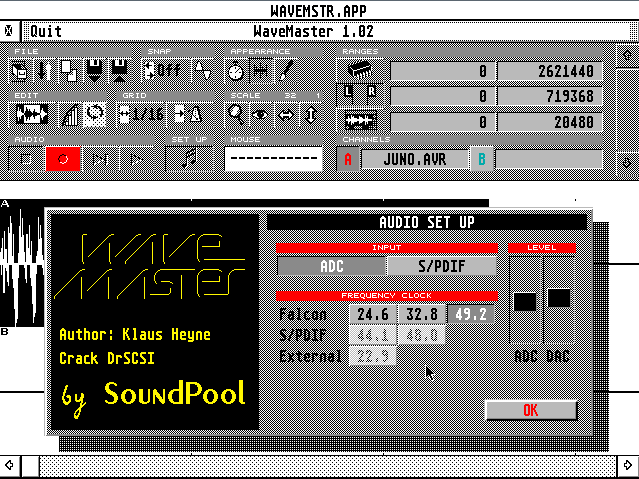The image size is (639, 479).
Task: Click the up-down arrows icon in FILE section
Action: 44,71
